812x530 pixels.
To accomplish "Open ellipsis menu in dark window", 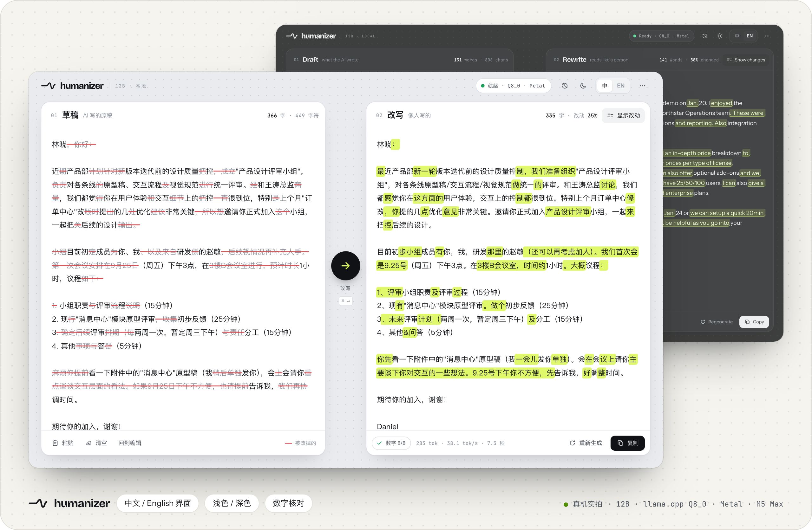I will 767,36.
